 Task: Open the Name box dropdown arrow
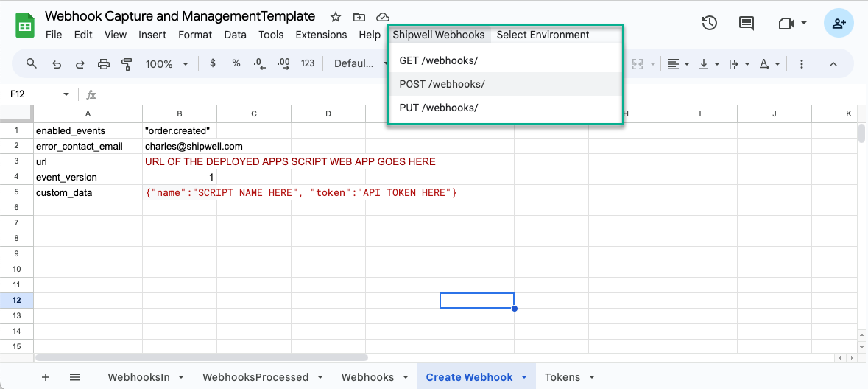pos(66,94)
